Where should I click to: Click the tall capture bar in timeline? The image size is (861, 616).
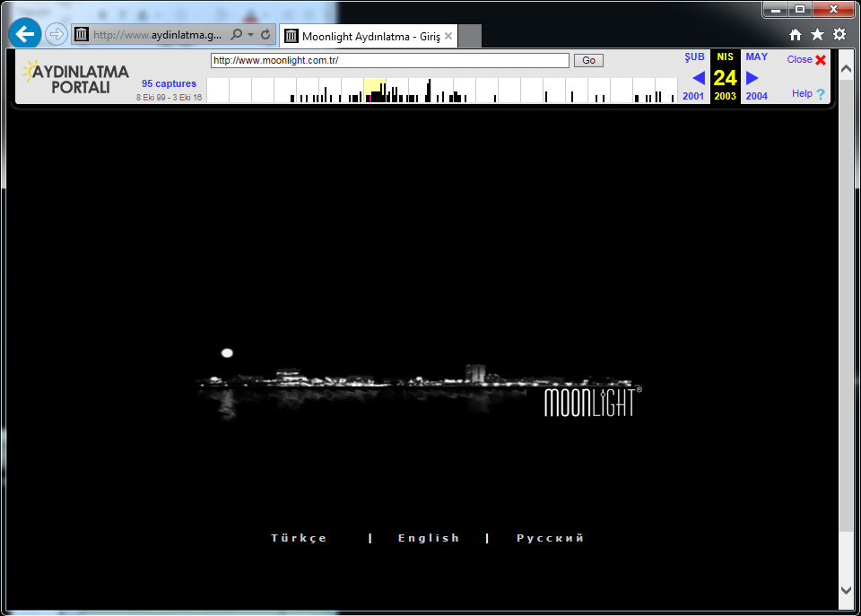click(x=429, y=91)
